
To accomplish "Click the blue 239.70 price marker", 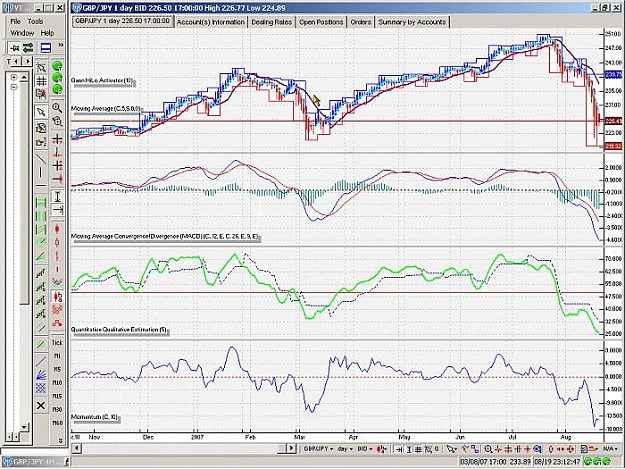I will 613,75.
